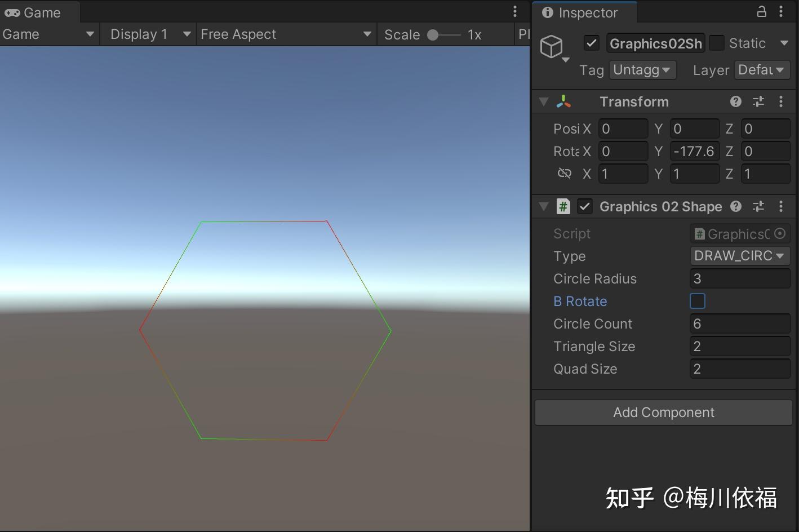Viewport: 799px width, 532px height.
Task: Click the Transform help icon
Action: [735, 101]
